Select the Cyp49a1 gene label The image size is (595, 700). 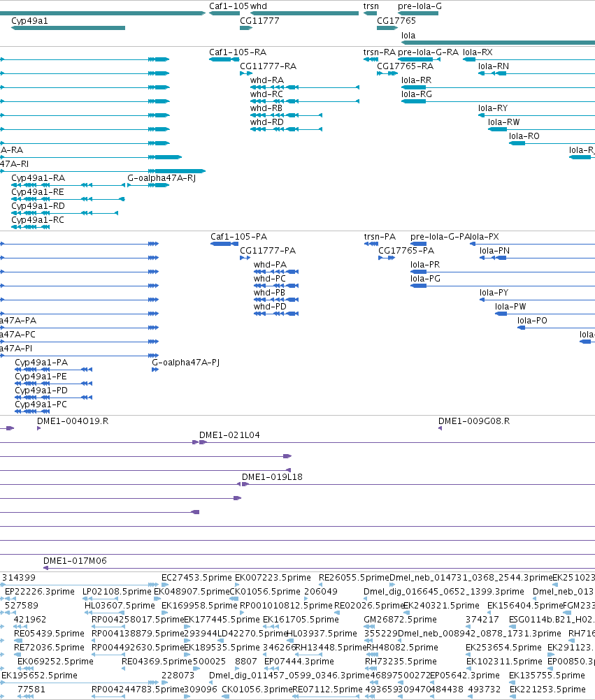click(x=29, y=21)
